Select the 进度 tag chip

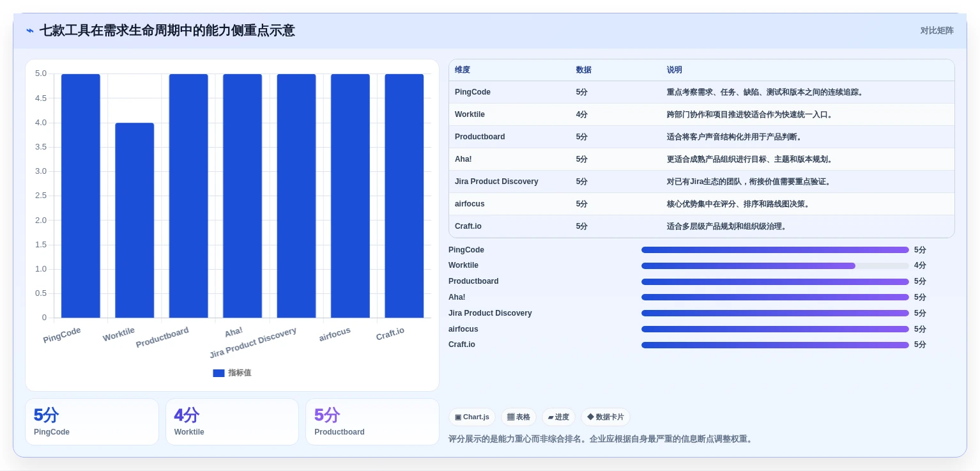[558, 417]
